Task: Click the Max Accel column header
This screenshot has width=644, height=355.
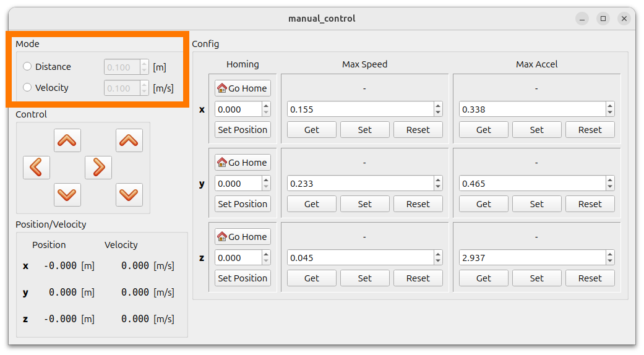Action: tap(537, 64)
